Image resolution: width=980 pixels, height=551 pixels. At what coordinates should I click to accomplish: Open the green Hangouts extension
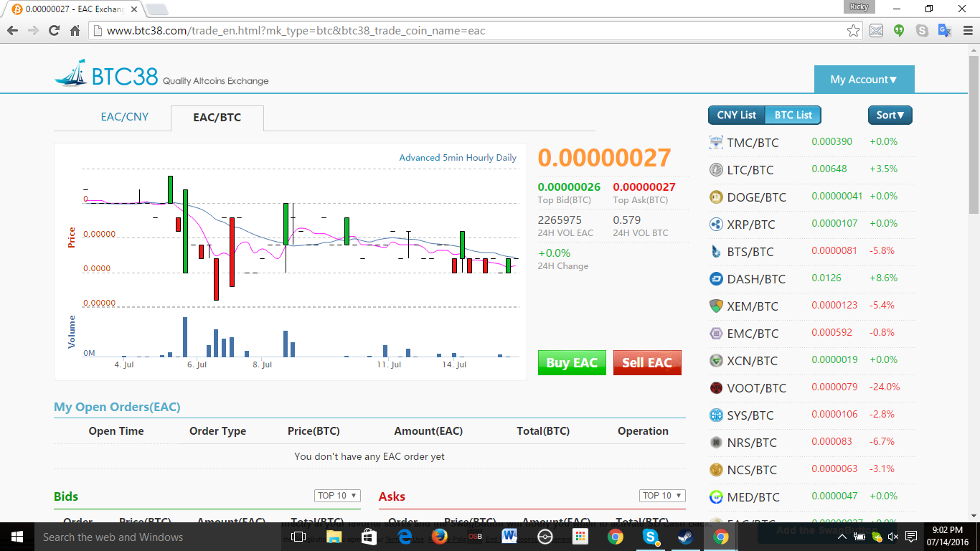(899, 31)
